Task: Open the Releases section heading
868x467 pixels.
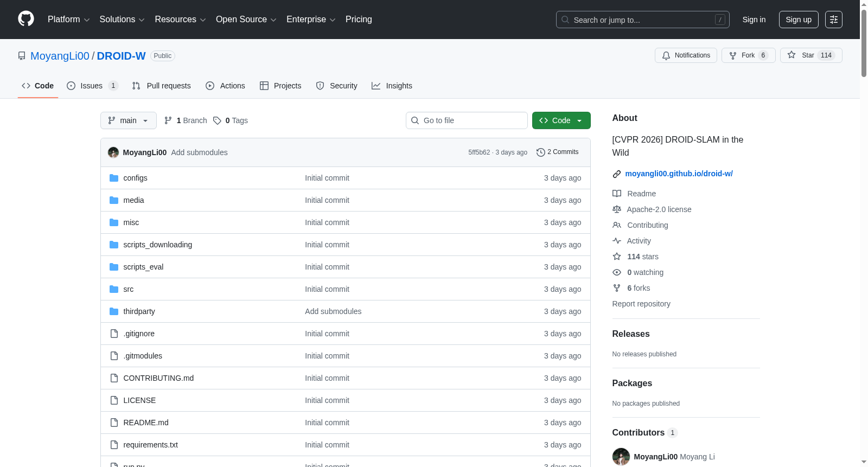Action: tap(631, 334)
